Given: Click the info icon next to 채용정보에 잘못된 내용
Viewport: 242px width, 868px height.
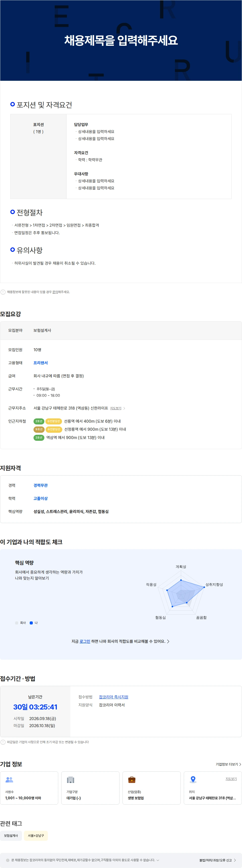Looking at the screenshot, I should click(3, 292).
